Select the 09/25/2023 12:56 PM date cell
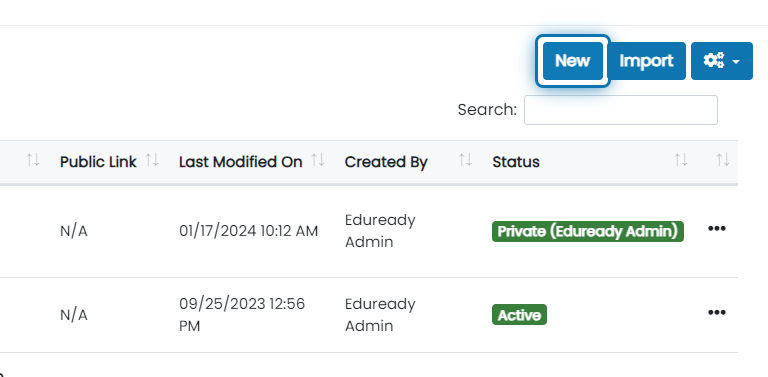Screen dimensions: 768x377 [x=242, y=315]
